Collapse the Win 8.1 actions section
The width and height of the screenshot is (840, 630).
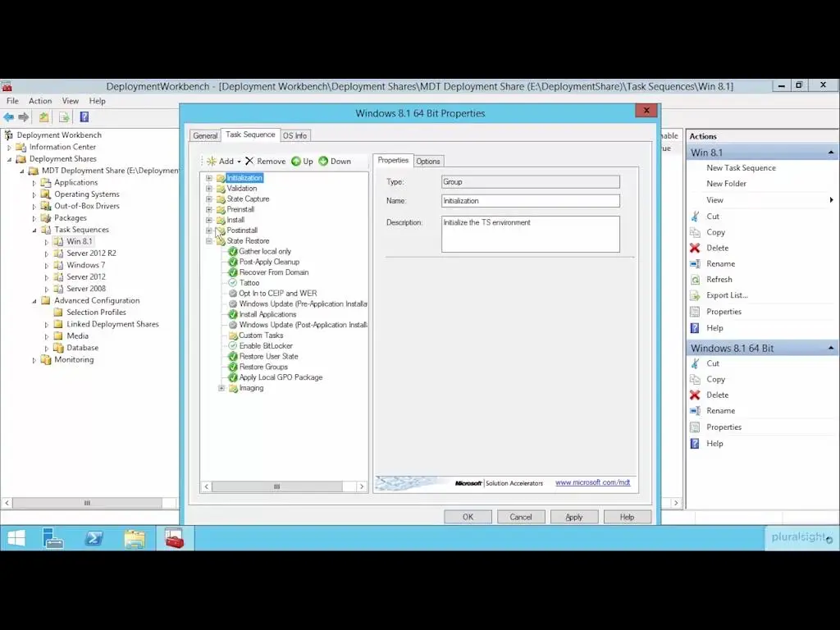831,153
